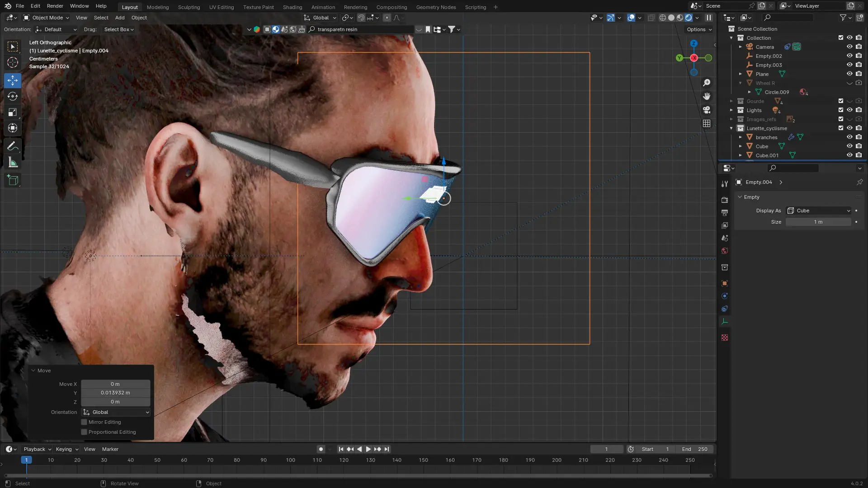
Task: Enable the Mirror Editing checkbox
Action: [84, 422]
